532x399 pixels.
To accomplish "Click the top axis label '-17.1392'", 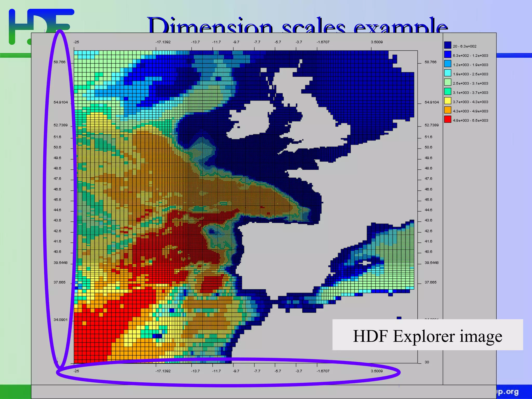I will pos(163,42).
